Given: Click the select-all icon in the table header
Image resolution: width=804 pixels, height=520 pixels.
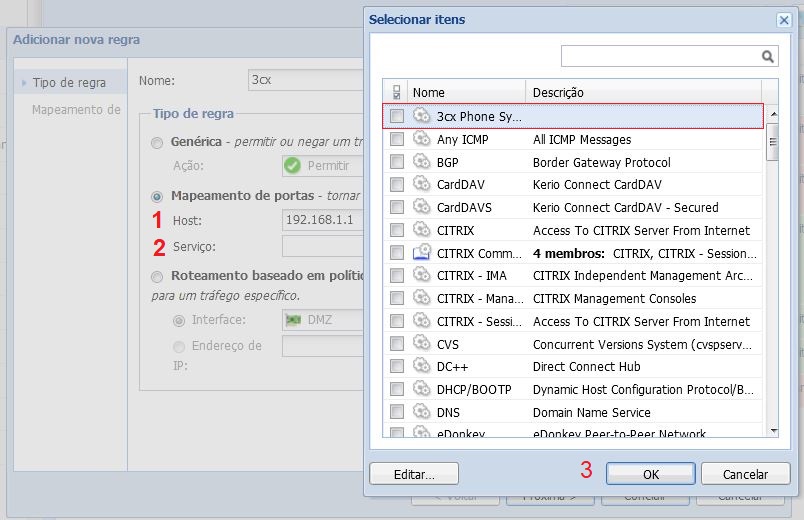Looking at the screenshot, I should 396,92.
